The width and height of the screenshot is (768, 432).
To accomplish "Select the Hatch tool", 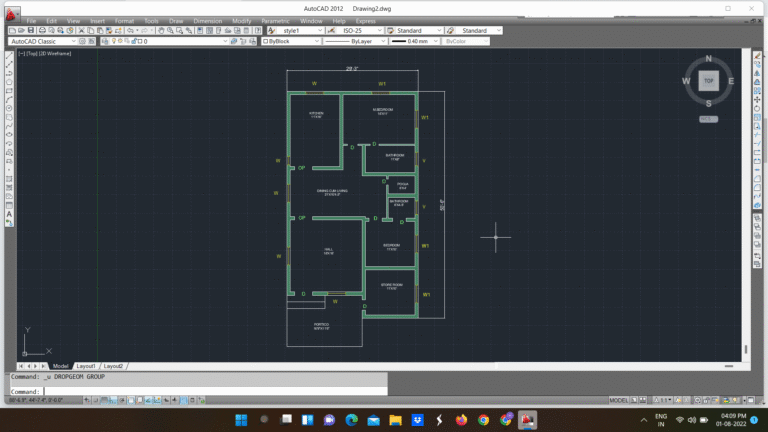I will [9, 179].
